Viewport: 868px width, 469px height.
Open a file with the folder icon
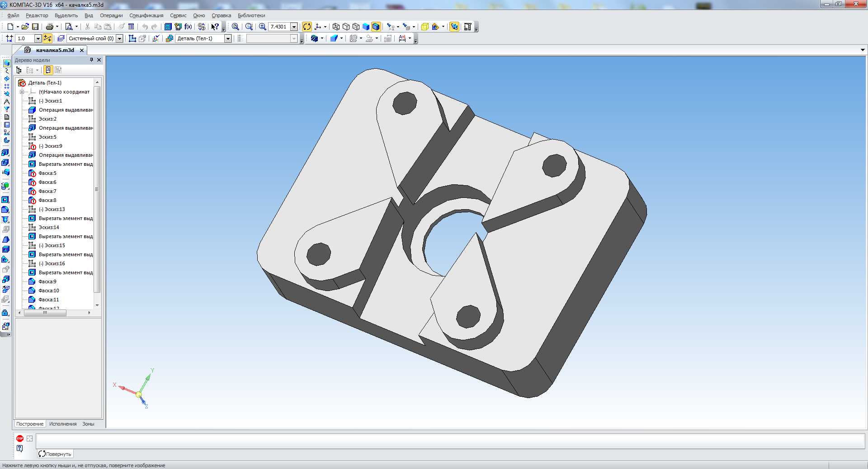tap(25, 27)
